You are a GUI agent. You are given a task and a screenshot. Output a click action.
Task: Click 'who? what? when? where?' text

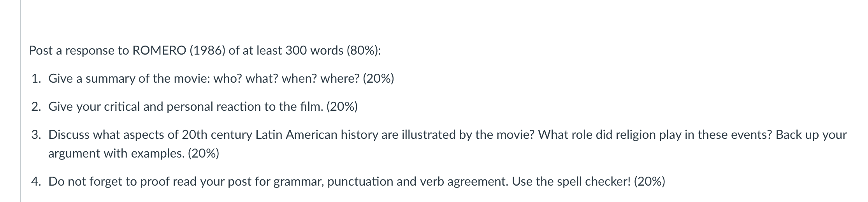tap(286, 79)
